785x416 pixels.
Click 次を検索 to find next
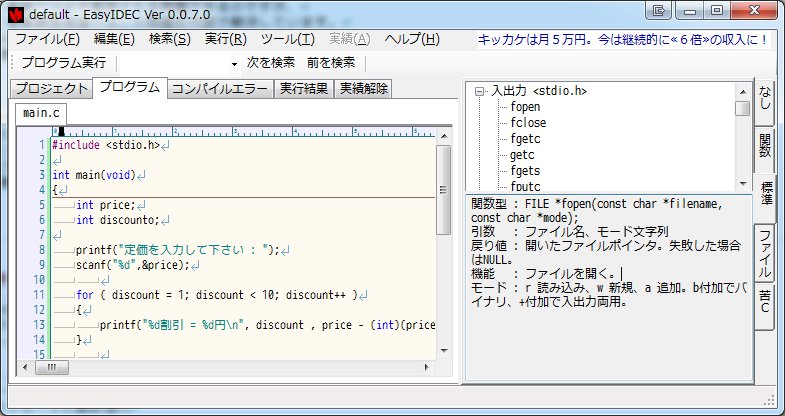click(x=270, y=63)
